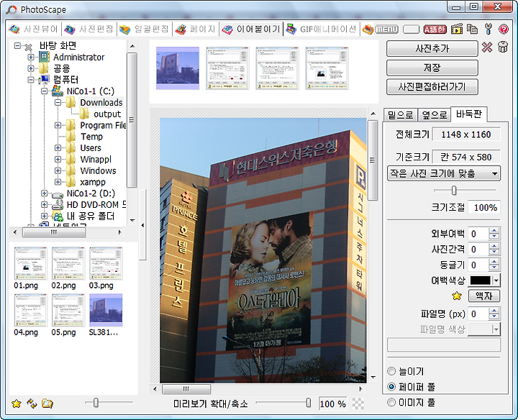
Task: Collapse the Downloads tree node
Action: (58, 102)
